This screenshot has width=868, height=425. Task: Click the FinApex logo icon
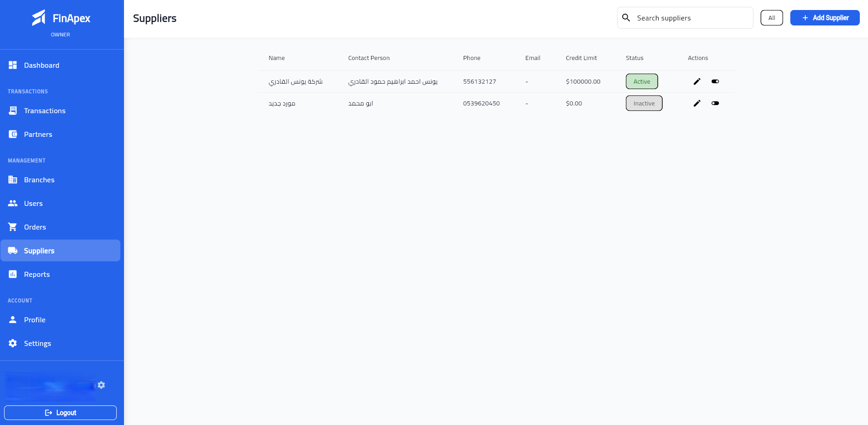[x=39, y=18]
